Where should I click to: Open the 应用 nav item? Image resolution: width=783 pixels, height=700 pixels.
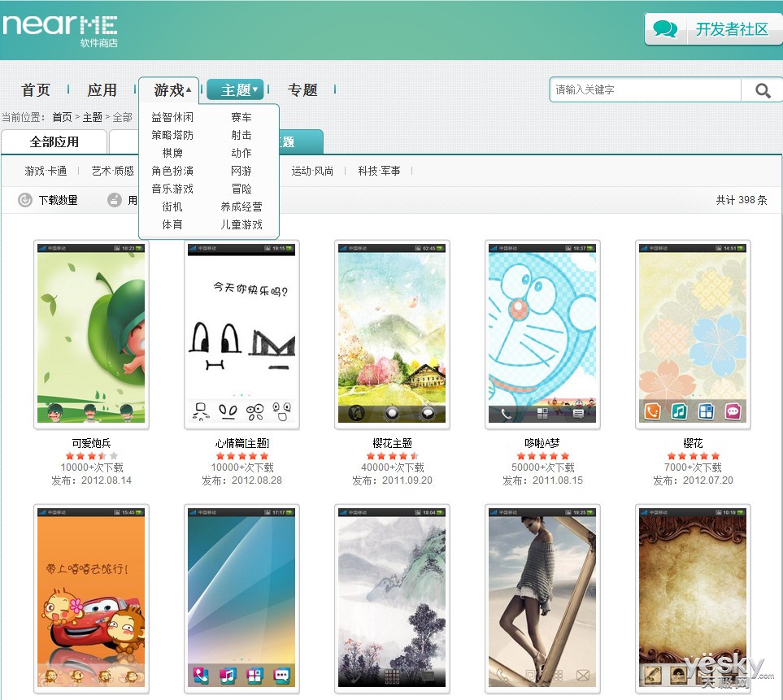[102, 90]
